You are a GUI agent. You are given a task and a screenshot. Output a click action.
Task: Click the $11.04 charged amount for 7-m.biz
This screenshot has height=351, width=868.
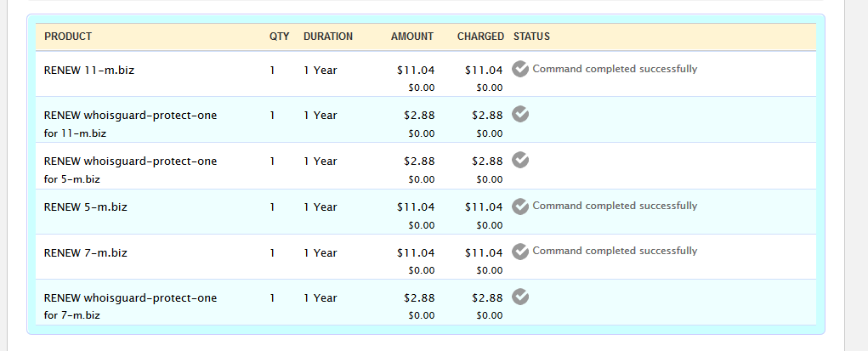[484, 252]
